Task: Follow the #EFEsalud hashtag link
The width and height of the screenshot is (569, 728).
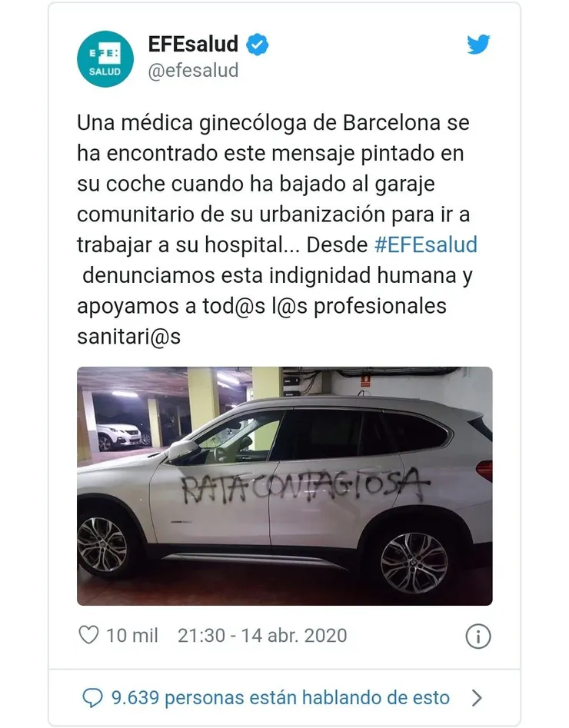Action: pyautogui.click(x=426, y=244)
